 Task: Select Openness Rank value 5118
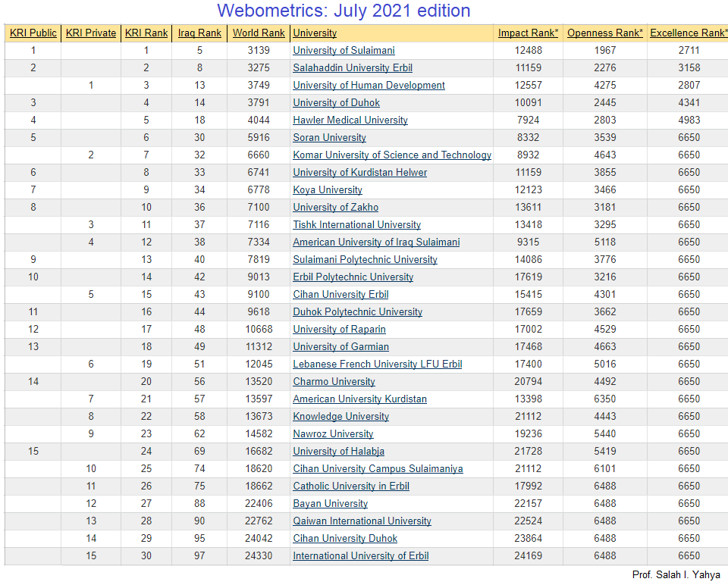click(x=605, y=242)
